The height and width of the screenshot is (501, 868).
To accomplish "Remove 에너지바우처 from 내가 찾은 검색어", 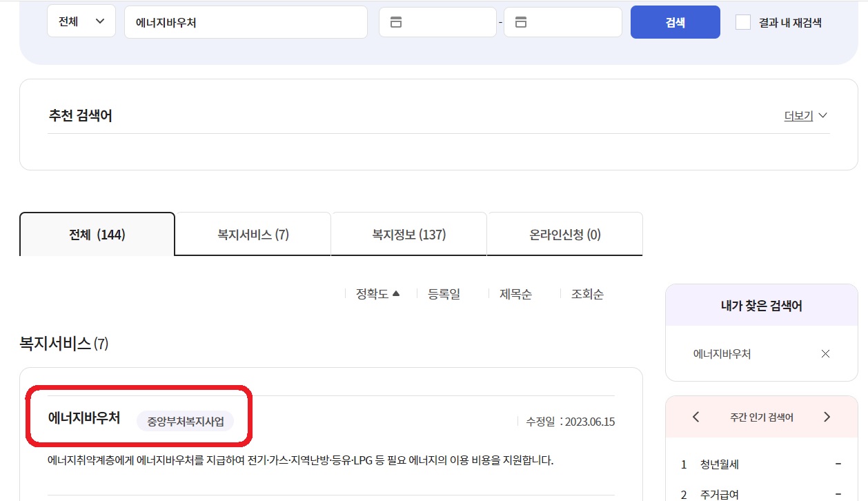I will pos(825,353).
